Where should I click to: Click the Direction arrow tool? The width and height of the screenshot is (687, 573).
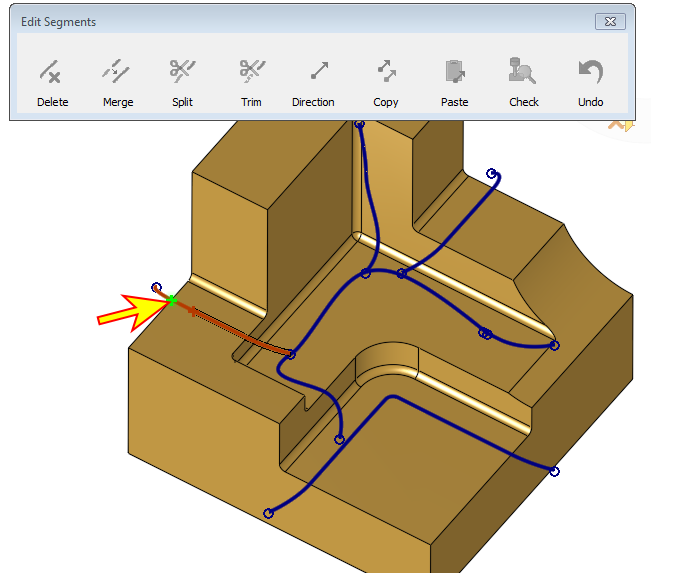313,82
